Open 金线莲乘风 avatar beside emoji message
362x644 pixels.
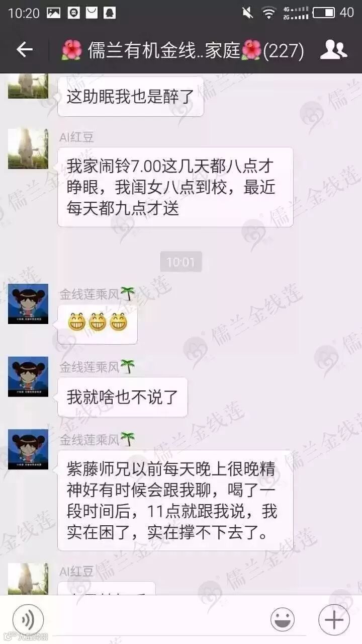[x=28, y=304]
